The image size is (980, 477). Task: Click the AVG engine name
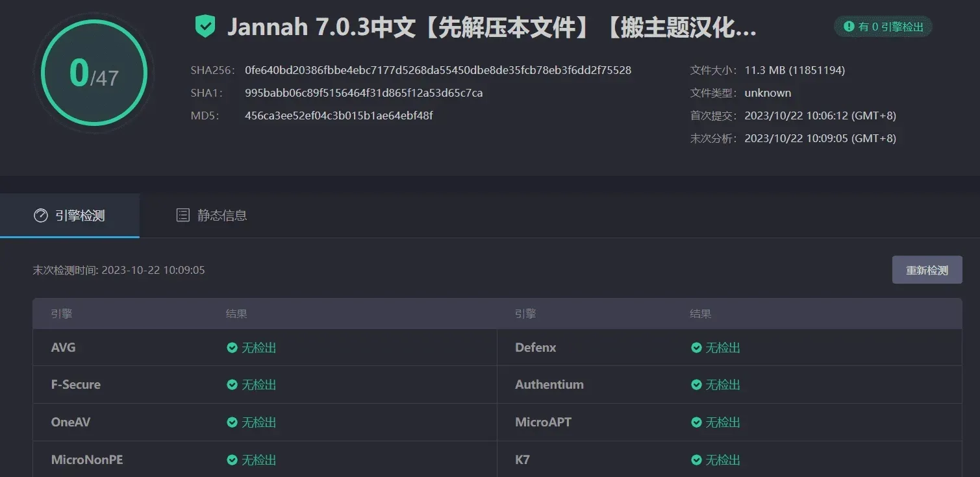click(64, 347)
